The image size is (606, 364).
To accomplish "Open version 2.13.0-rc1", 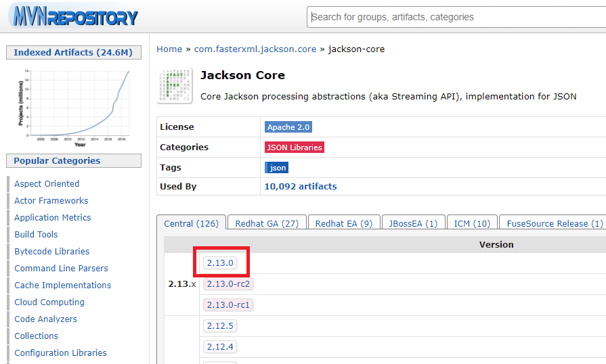I will coord(228,305).
